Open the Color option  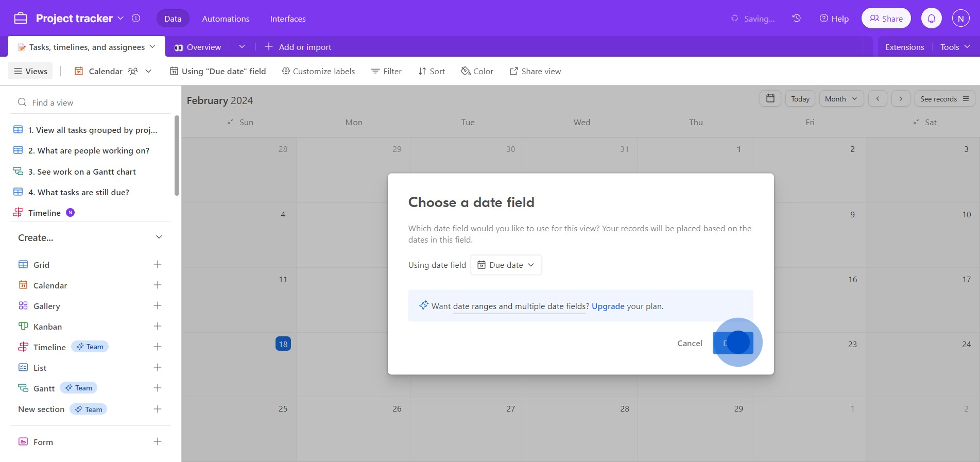pos(477,71)
